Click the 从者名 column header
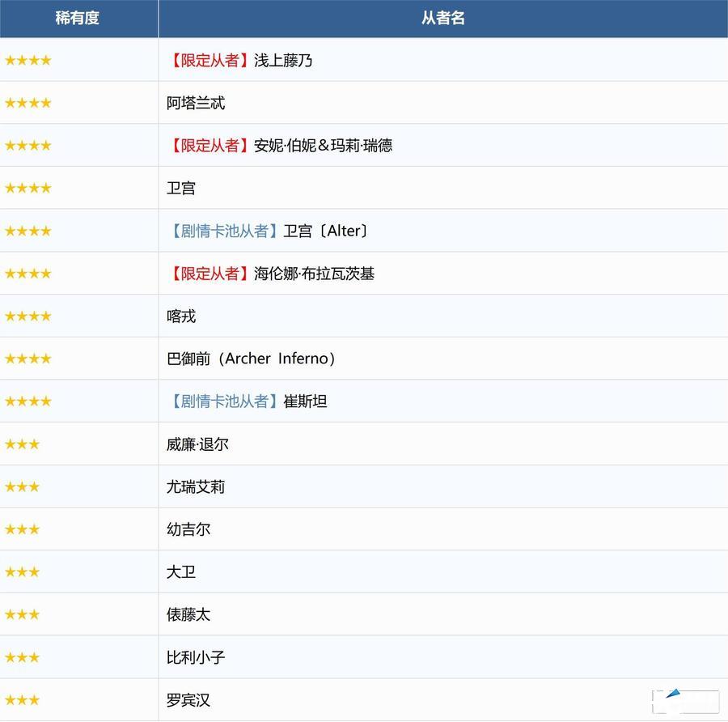 tap(442, 18)
